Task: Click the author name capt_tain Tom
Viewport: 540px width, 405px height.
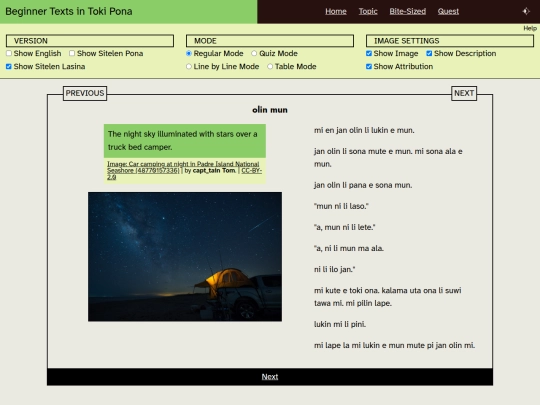Action: pos(214,170)
